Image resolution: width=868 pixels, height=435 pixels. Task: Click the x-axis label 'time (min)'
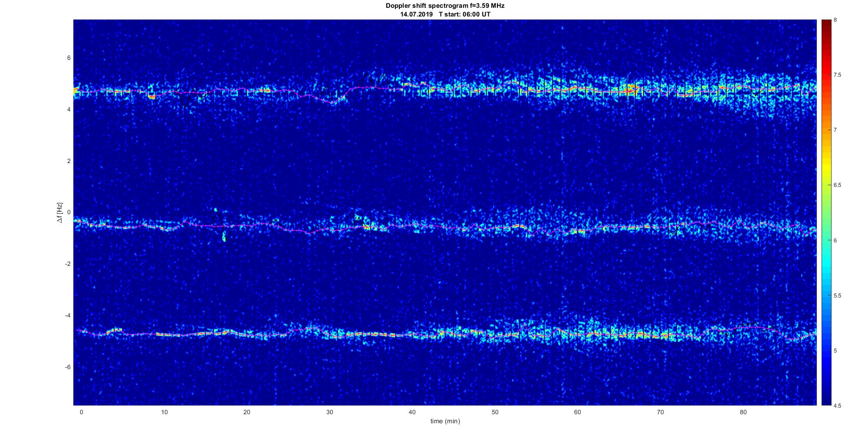pyautogui.click(x=445, y=421)
